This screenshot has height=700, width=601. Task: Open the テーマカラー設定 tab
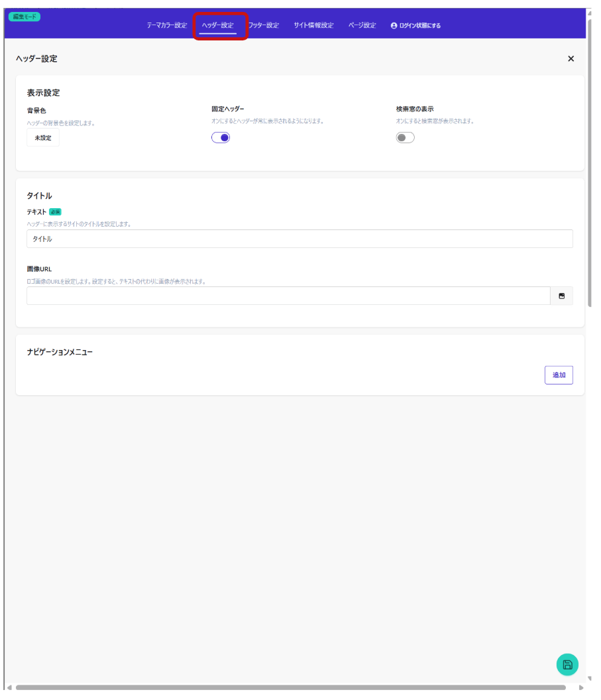[167, 26]
